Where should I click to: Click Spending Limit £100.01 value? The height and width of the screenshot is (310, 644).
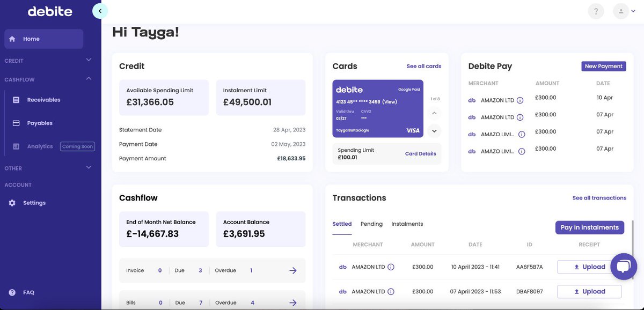click(x=347, y=158)
